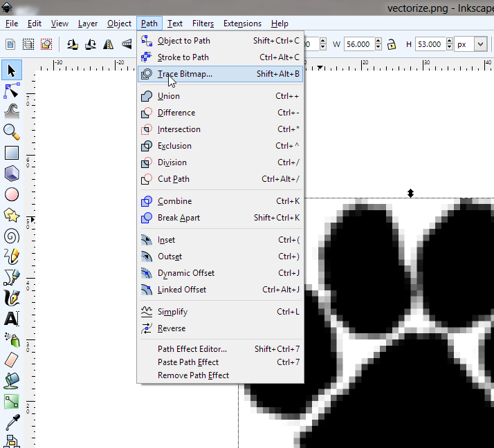The image size is (494, 448).
Task: Flip selected objects horizontally icon
Action: pos(109,44)
